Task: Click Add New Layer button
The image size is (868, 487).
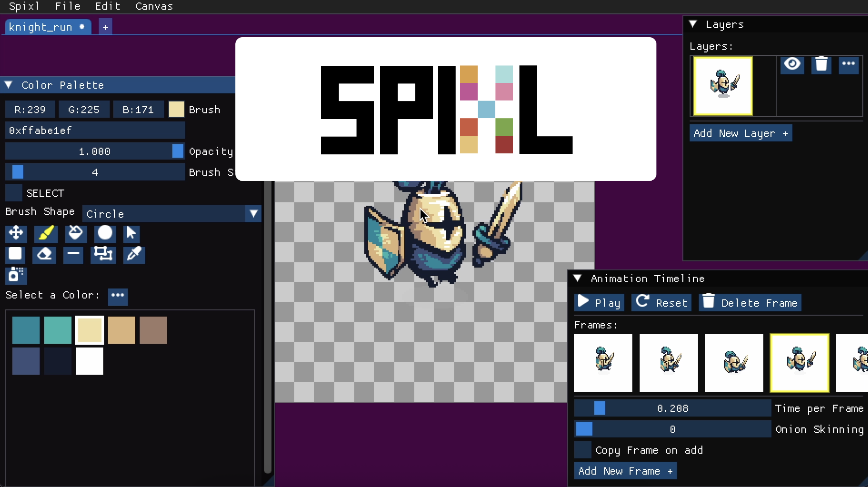Action: (741, 133)
